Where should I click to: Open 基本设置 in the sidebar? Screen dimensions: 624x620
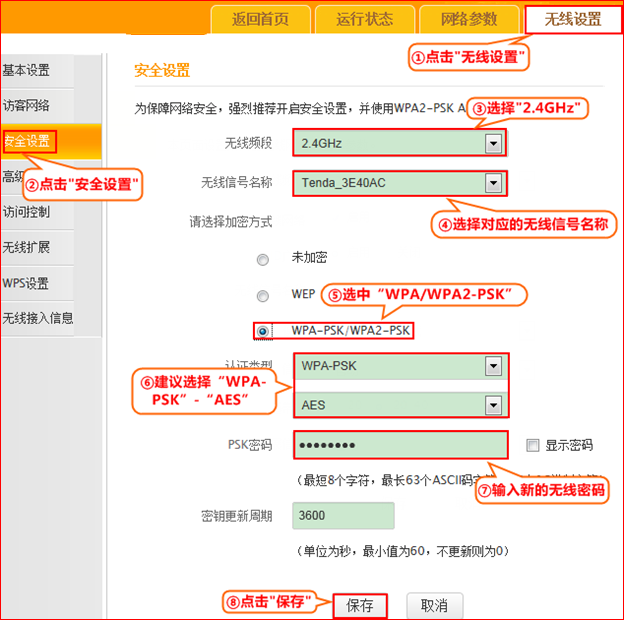(28, 70)
